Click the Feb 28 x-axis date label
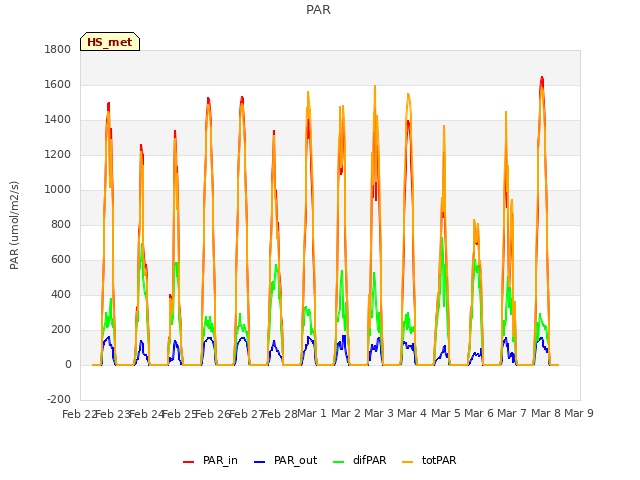Image resolution: width=640 pixels, height=480 pixels. pos(280,414)
